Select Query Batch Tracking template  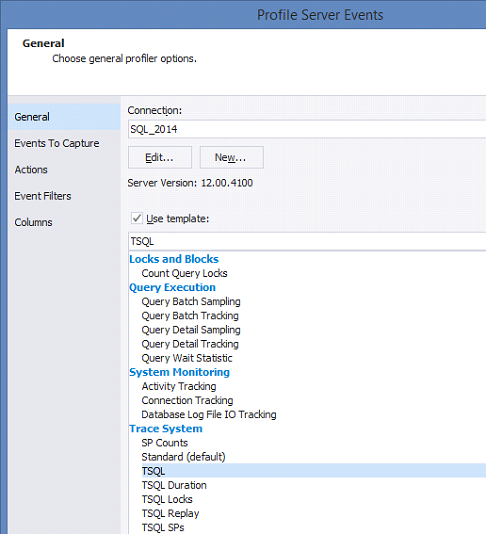pyautogui.click(x=190, y=316)
